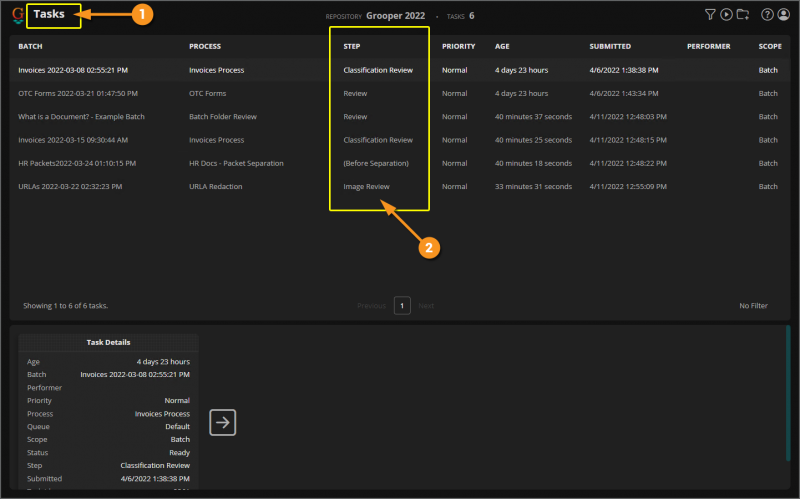The image size is (800, 499).
Task: Select the What is a Document example row
Action: pos(81,117)
